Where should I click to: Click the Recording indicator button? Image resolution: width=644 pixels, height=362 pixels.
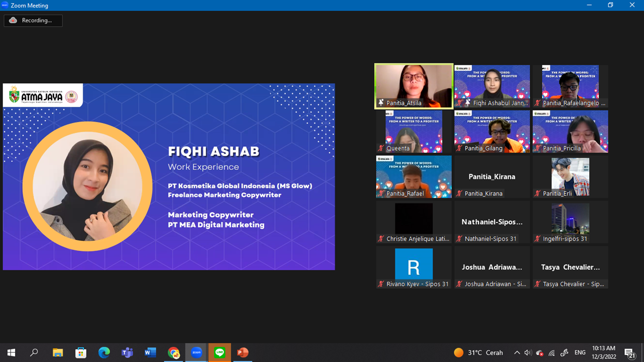pyautogui.click(x=33, y=20)
